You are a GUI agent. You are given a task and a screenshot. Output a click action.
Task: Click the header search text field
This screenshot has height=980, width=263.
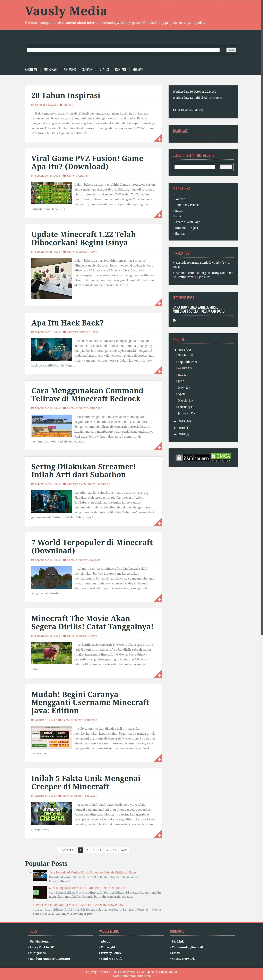tap(123, 50)
